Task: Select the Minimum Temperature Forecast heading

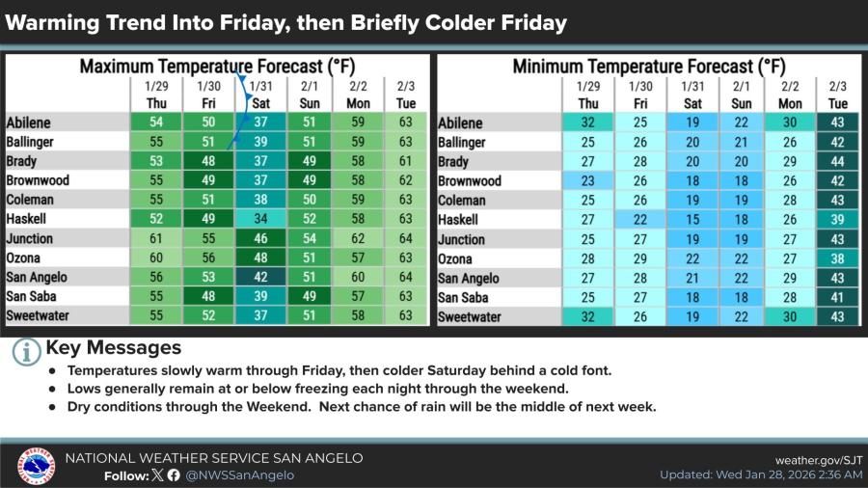Action: click(648, 67)
